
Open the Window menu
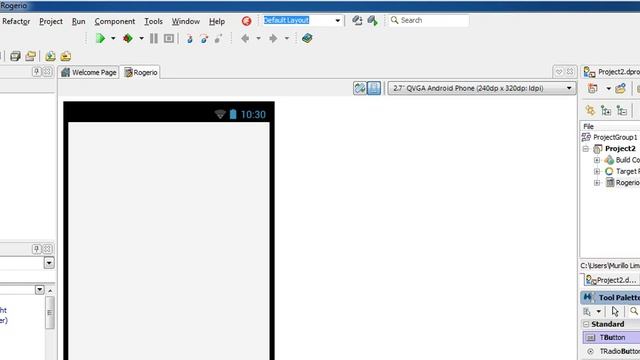pyautogui.click(x=186, y=21)
